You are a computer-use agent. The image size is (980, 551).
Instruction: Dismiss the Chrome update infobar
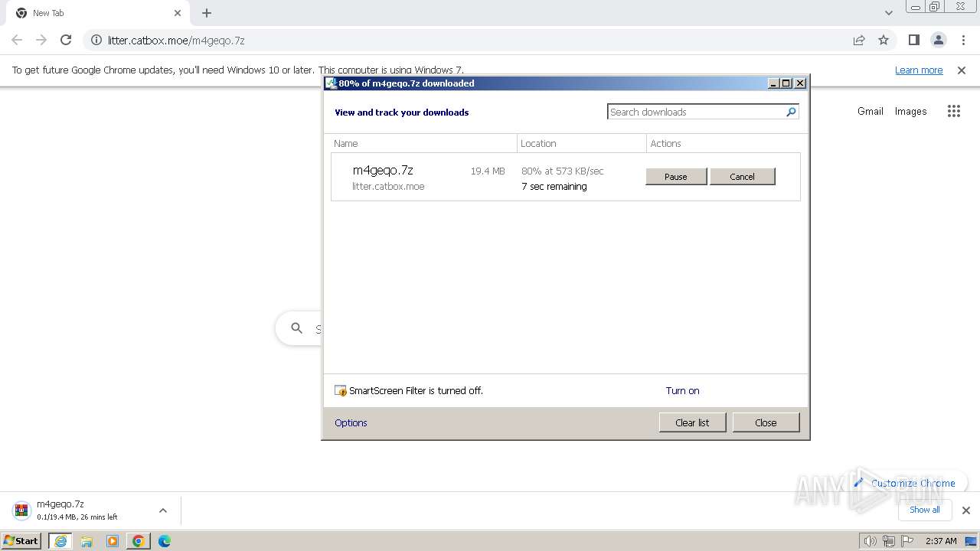click(x=962, y=70)
